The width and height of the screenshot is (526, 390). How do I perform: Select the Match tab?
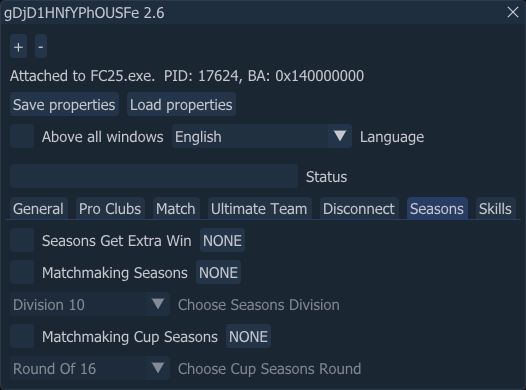(176, 209)
